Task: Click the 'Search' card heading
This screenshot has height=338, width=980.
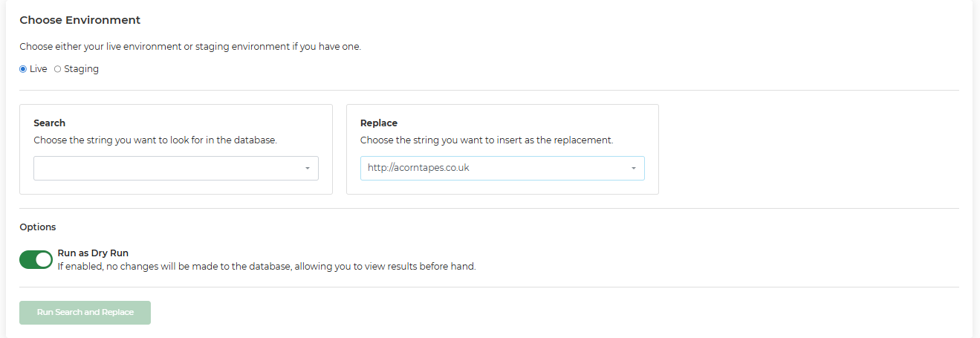Action: pyautogui.click(x=50, y=123)
